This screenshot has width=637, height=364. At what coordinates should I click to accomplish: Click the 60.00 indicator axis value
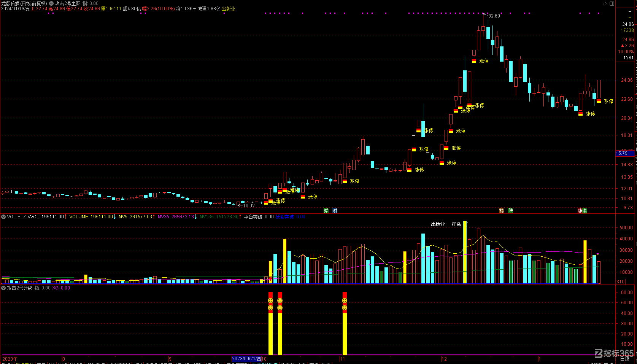627,292
